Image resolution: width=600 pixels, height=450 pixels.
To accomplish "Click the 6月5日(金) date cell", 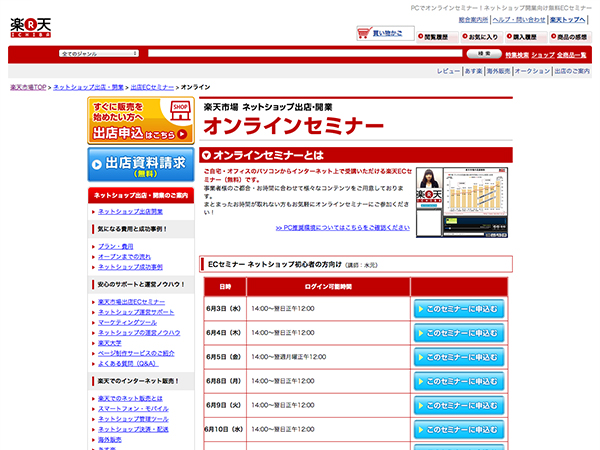I will coord(225,357).
